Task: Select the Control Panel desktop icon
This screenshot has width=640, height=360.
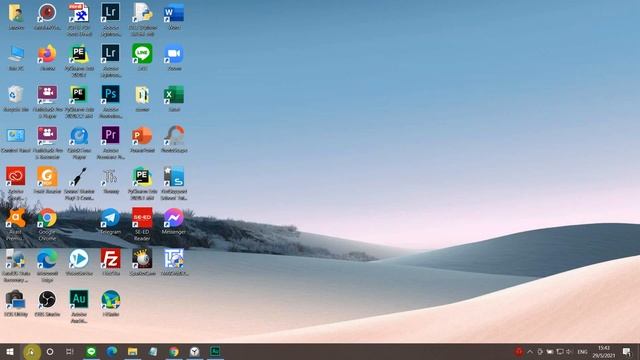Action: [x=16, y=136]
